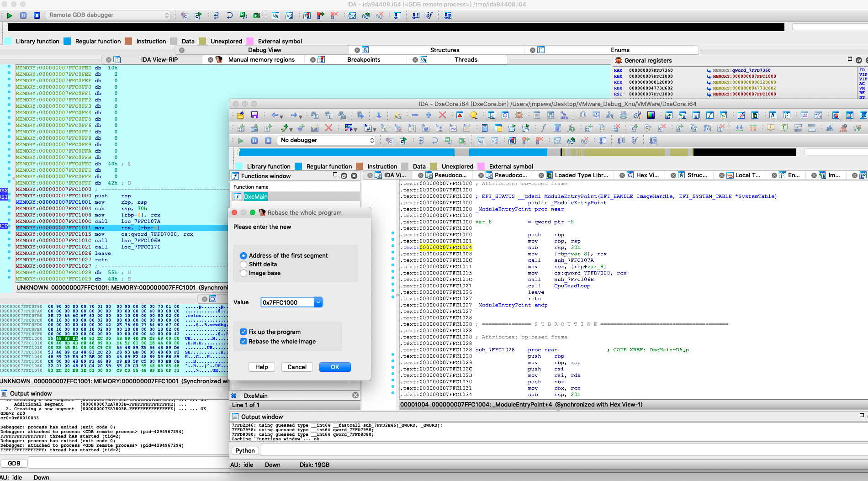Click the blue minus icon in top toolbar
The width and height of the screenshot is (868, 481).
[x=415, y=115]
